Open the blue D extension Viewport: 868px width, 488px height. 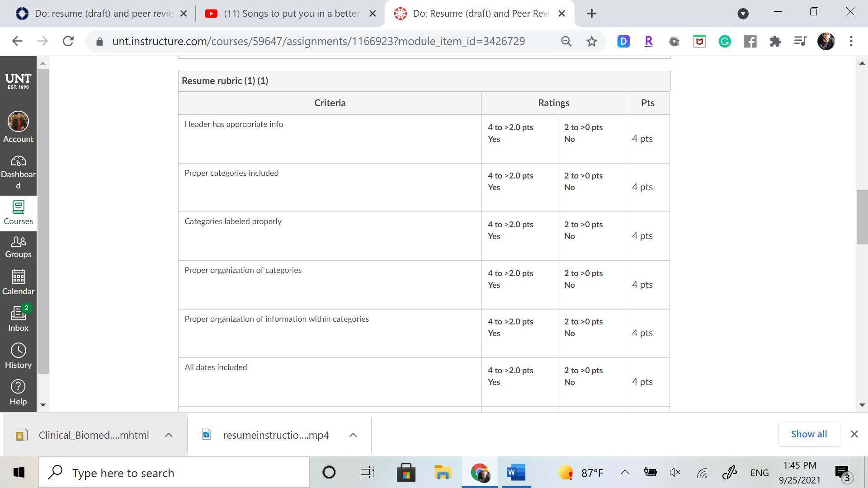tap(623, 42)
